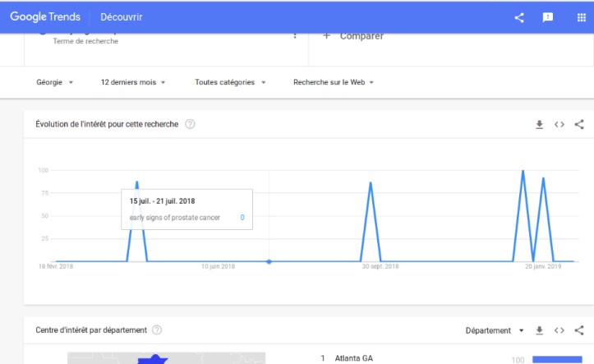
Task: Click the share icon in the header bar
Action: coord(519,17)
